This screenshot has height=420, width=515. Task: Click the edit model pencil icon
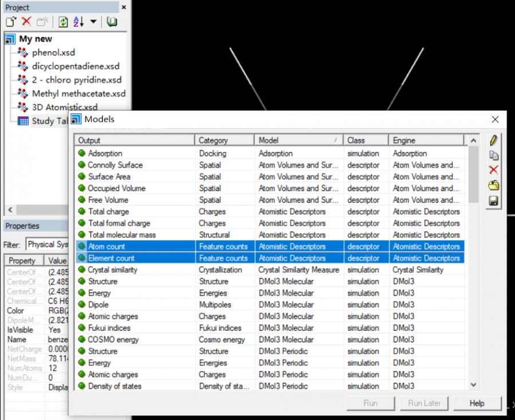pos(494,141)
